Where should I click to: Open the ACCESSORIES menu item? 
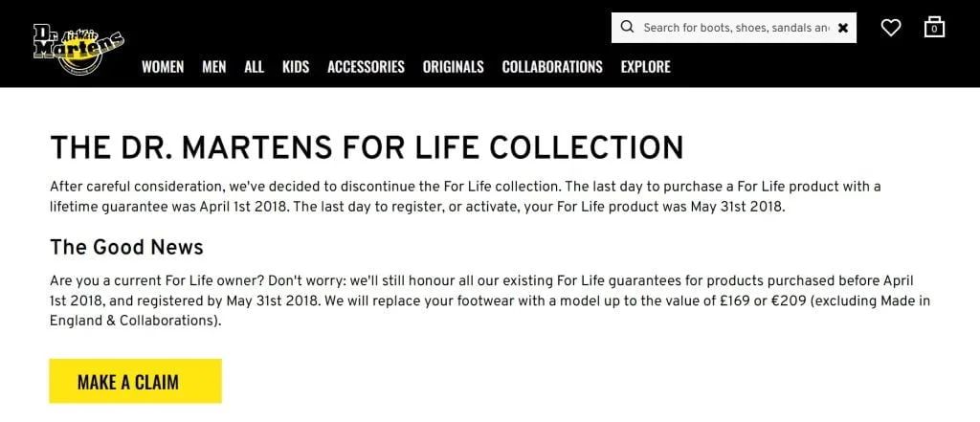pyautogui.click(x=366, y=67)
